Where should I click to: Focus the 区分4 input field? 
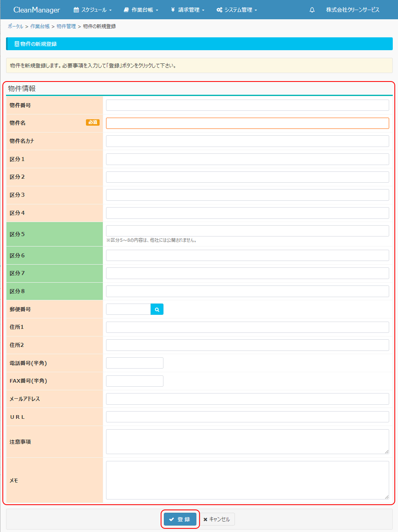coord(247,213)
